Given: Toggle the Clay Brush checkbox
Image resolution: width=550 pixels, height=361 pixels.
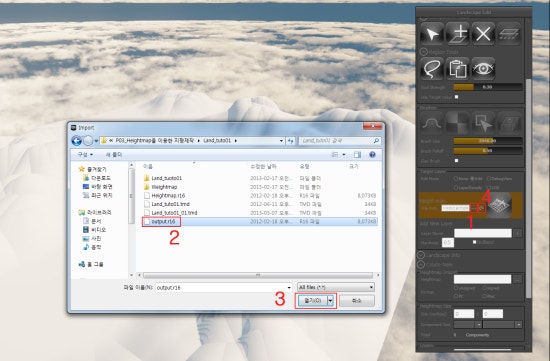Looking at the screenshot, I should click(x=456, y=161).
